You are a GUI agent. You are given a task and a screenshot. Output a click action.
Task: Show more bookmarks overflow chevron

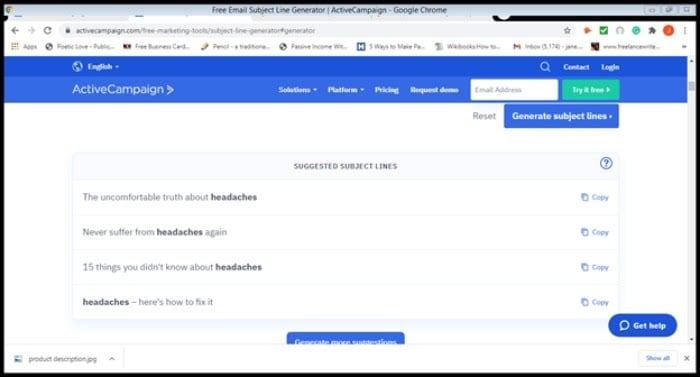click(x=684, y=46)
